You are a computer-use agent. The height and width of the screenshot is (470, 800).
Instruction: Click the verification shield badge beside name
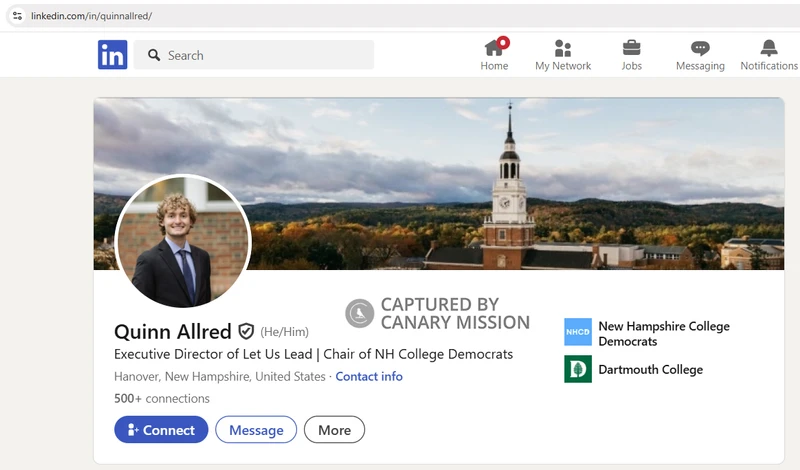click(246, 331)
